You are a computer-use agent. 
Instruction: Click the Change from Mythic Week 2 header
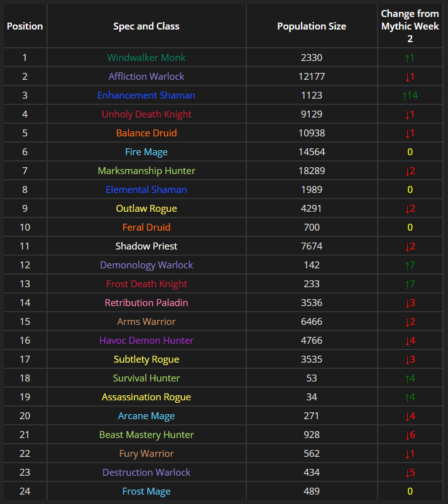coord(410,26)
